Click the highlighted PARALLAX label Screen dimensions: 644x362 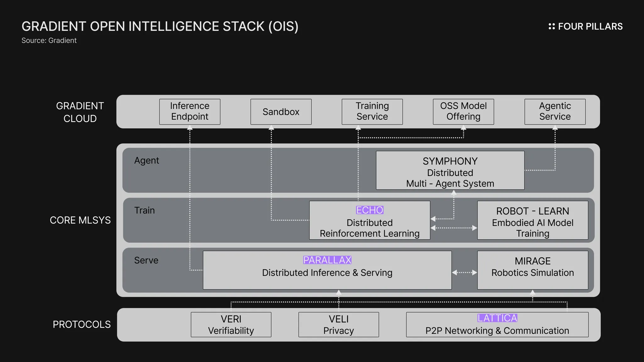pyautogui.click(x=327, y=260)
